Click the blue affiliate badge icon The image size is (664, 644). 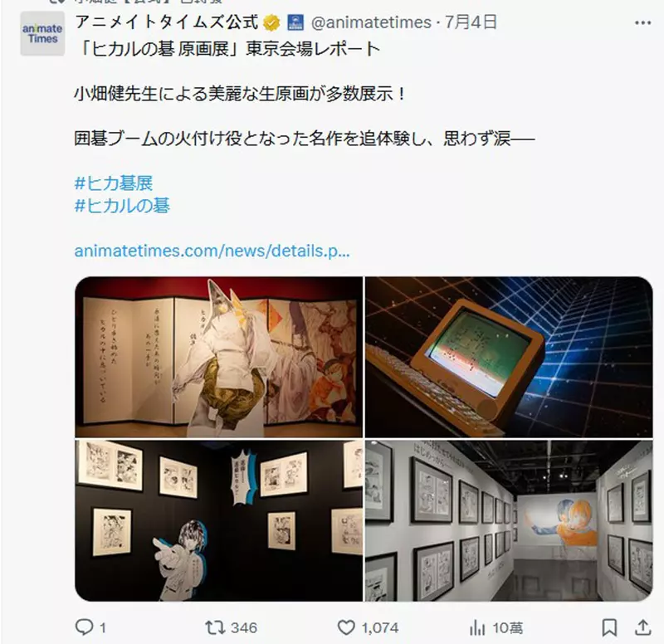(x=295, y=22)
